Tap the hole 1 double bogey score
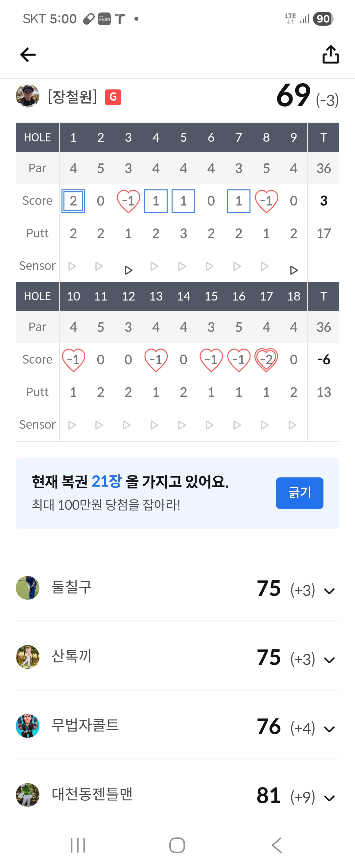The image size is (355, 868). (73, 201)
